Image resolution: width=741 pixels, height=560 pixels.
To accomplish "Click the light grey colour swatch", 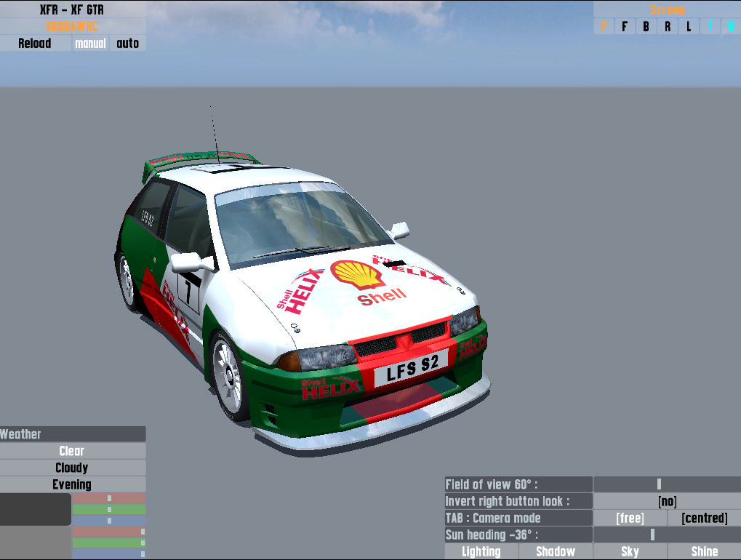I will point(36,543).
